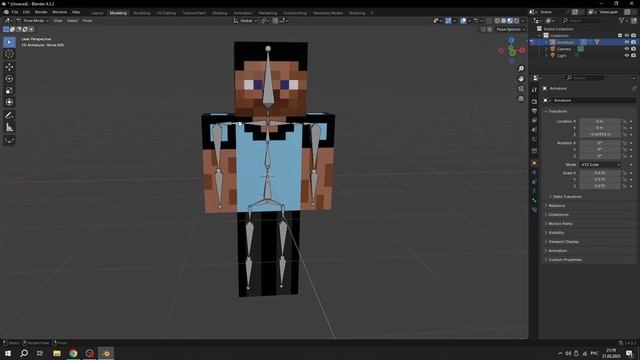Hide the Light in viewport via eye icon
640x360 pixels.
tap(627, 55)
